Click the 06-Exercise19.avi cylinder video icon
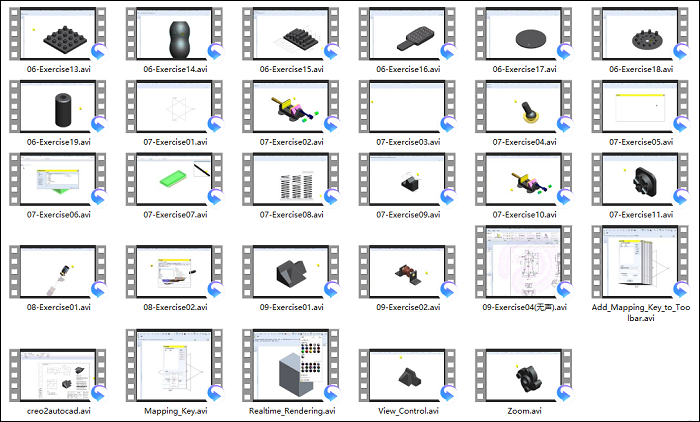 [x=58, y=107]
